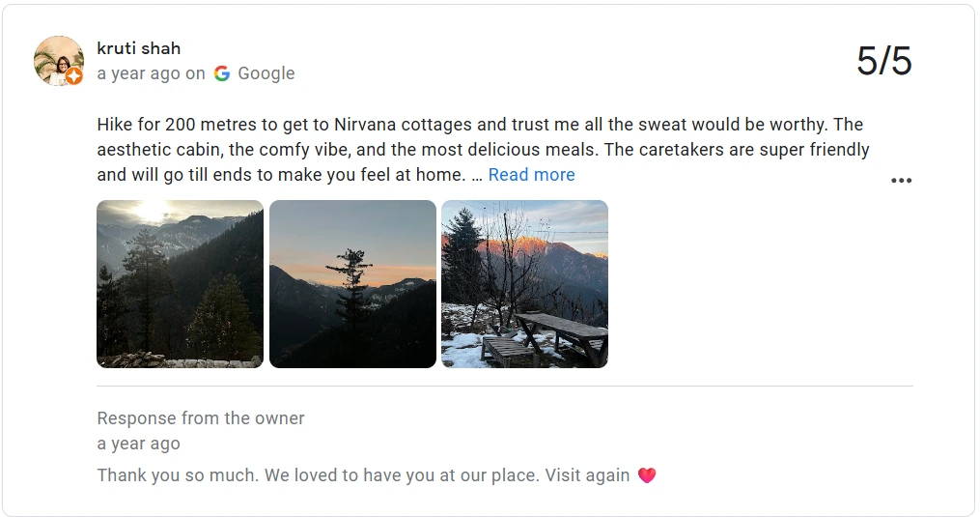This screenshot has height=517, width=980.
Task: Click the orange Local Guide star badge
Action: pos(74,77)
